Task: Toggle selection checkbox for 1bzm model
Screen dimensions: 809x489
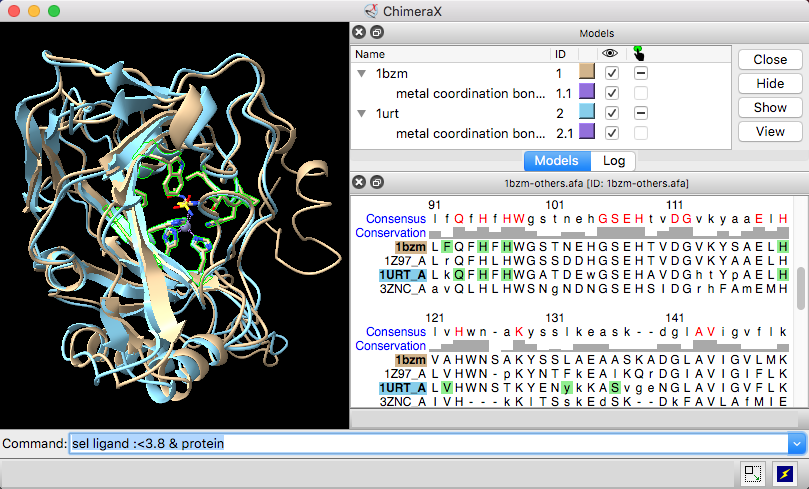Action: pyautogui.click(x=641, y=73)
